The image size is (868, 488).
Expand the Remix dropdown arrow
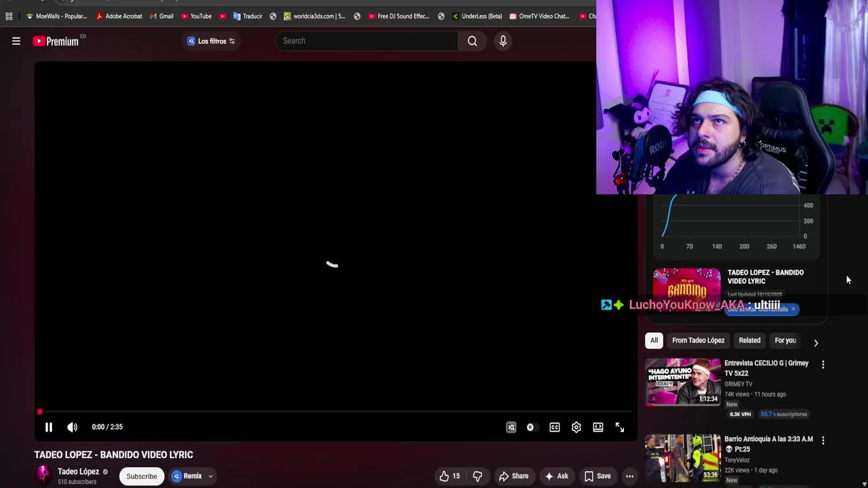210,476
